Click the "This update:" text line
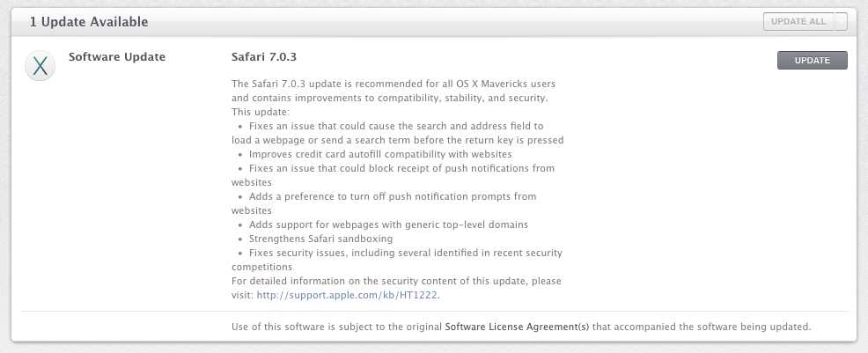Screen dimensions: 868x353 point(254,112)
